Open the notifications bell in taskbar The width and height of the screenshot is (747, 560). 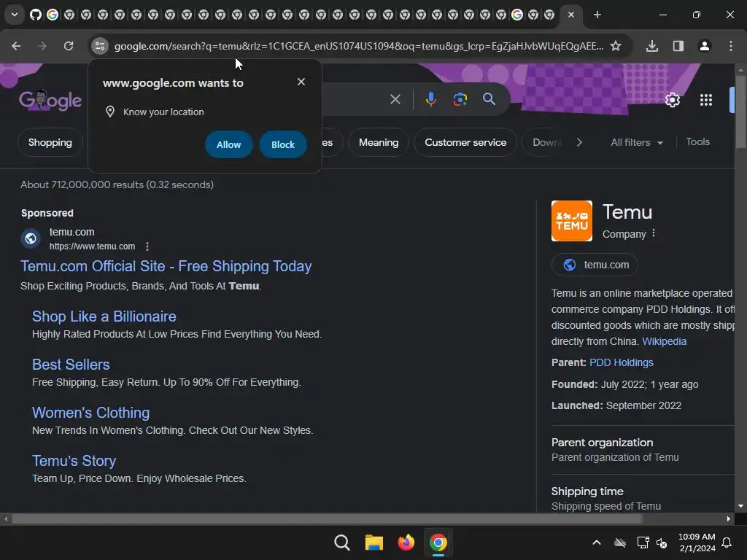click(727, 542)
